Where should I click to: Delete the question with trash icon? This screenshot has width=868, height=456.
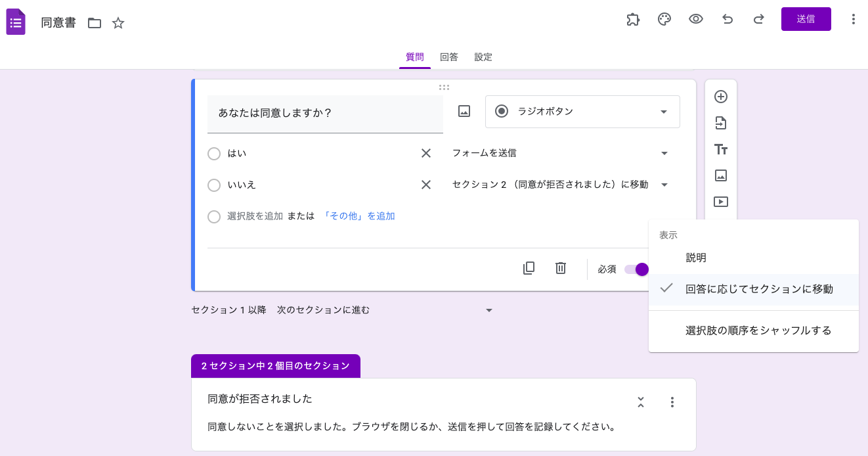click(561, 268)
